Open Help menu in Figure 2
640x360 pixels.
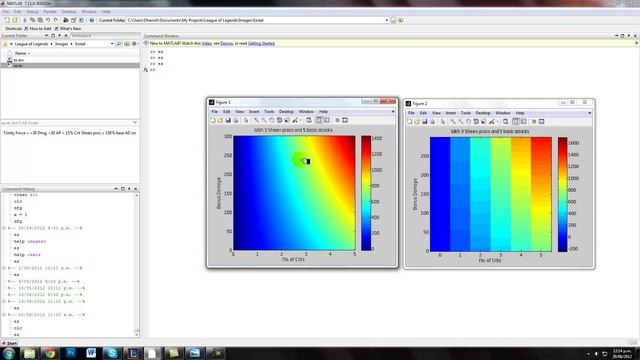click(x=520, y=113)
